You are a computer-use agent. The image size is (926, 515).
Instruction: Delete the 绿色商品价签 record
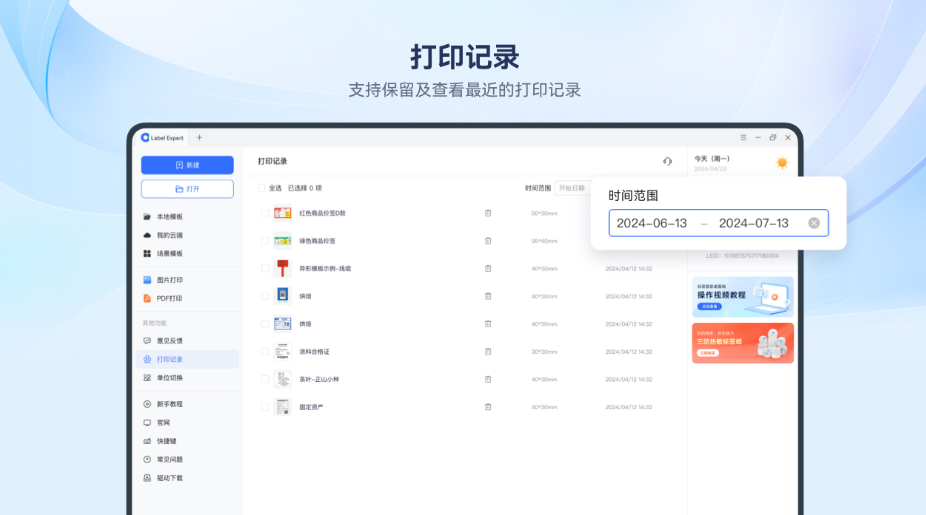coord(488,241)
